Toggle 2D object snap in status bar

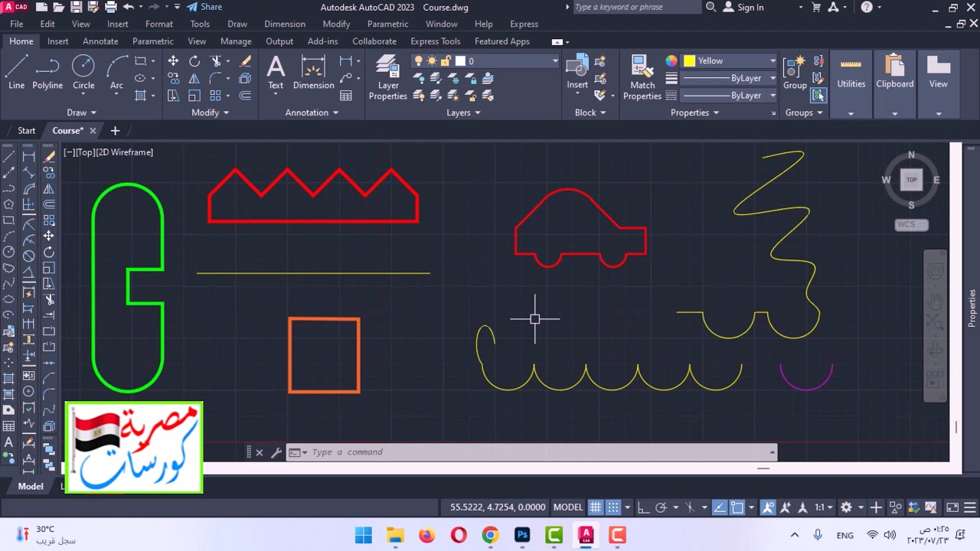click(737, 507)
